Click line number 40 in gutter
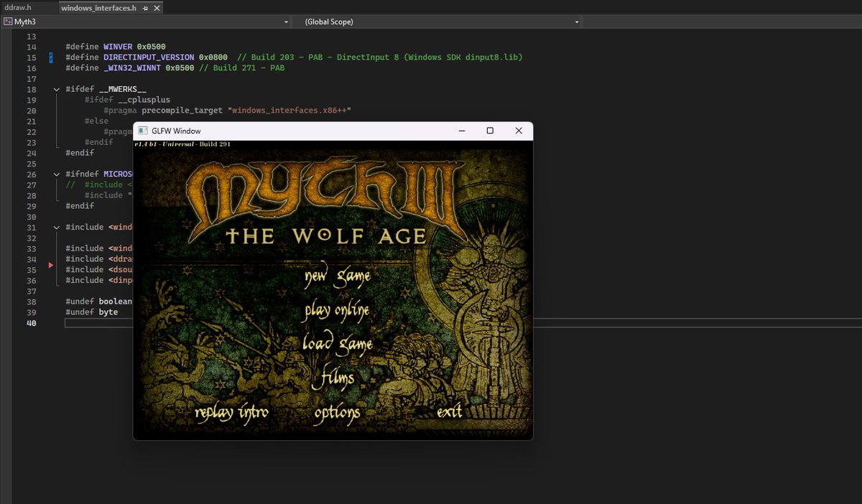The height and width of the screenshot is (504, 862). coord(31,323)
